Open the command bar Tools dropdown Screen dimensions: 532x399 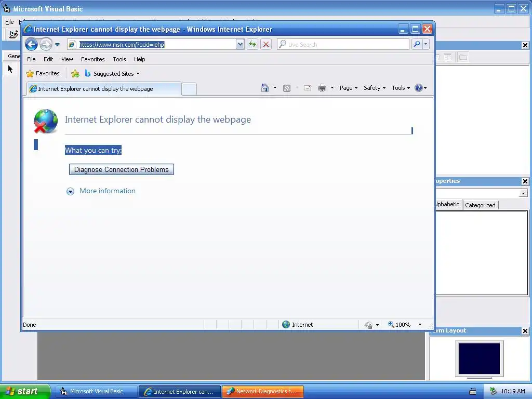click(401, 88)
